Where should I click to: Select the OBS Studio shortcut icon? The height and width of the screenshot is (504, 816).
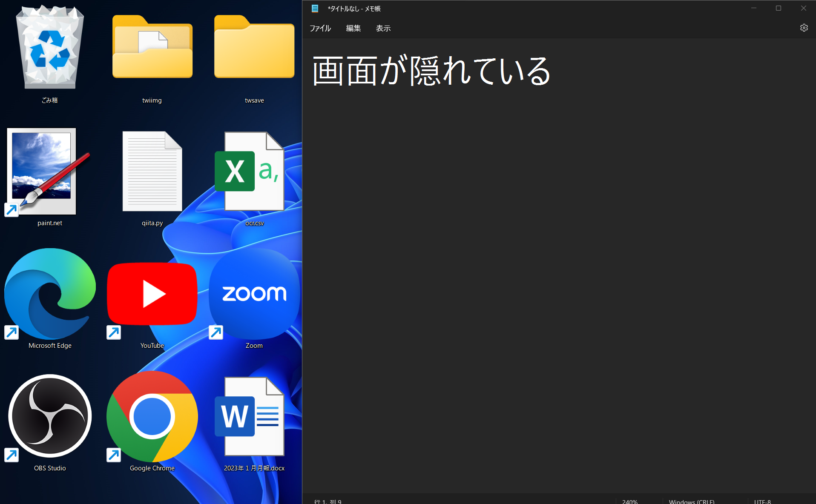coord(50,416)
